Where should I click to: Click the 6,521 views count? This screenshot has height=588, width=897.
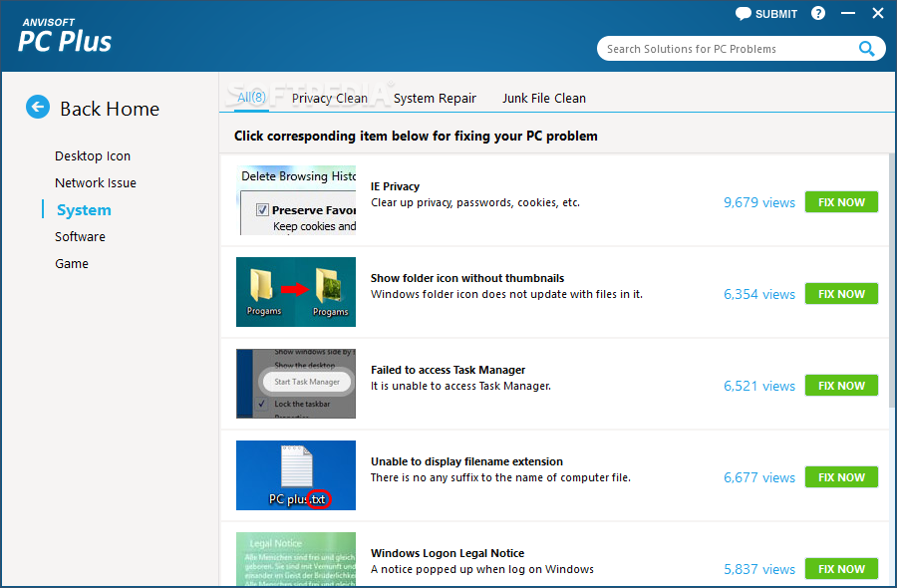[759, 386]
